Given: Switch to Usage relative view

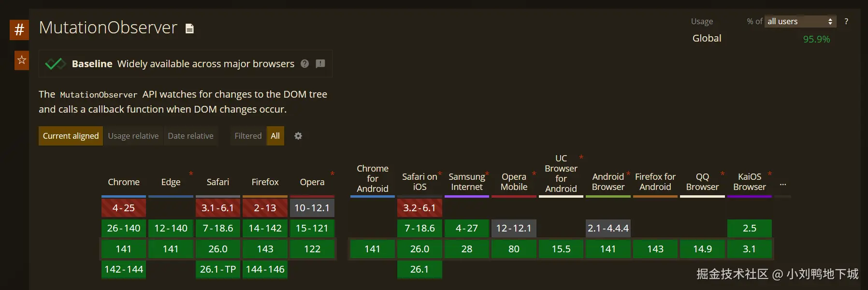Looking at the screenshot, I should [x=133, y=136].
